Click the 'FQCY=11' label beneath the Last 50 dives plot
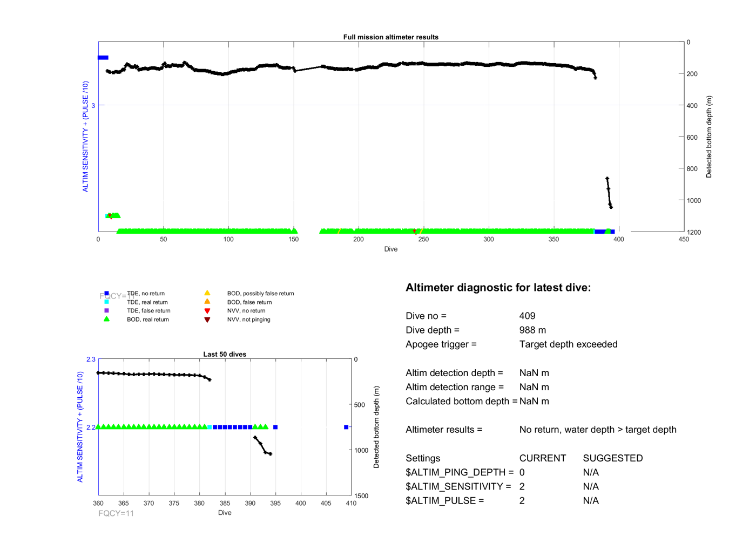The width and height of the screenshot is (756, 557). [116, 514]
